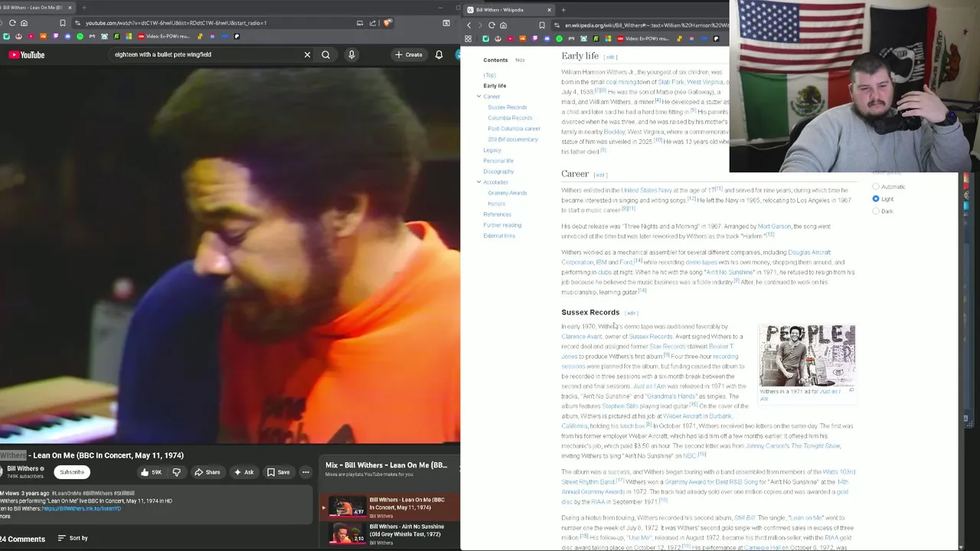Go to Sussex Records in contents sidebar

[507, 107]
